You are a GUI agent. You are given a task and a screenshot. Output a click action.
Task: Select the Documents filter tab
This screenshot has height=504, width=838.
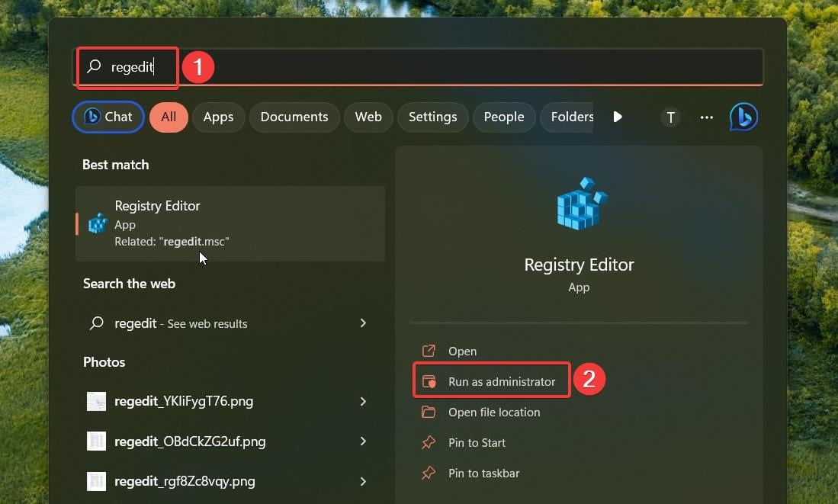(x=294, y=117)
